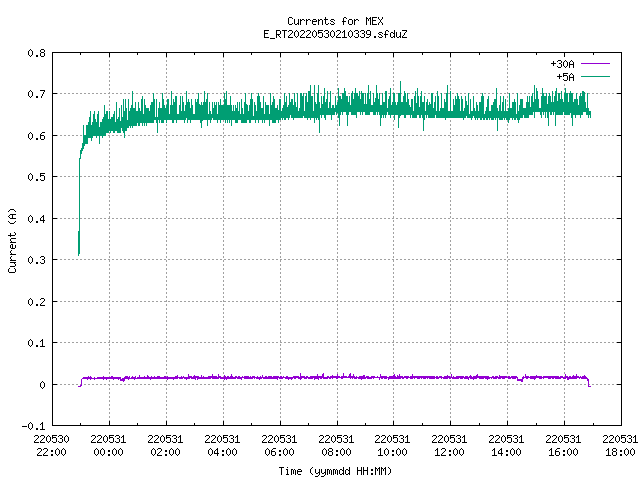Click x-axis tick 220531 04:00
640x480 pixels.
coord(222,445)
